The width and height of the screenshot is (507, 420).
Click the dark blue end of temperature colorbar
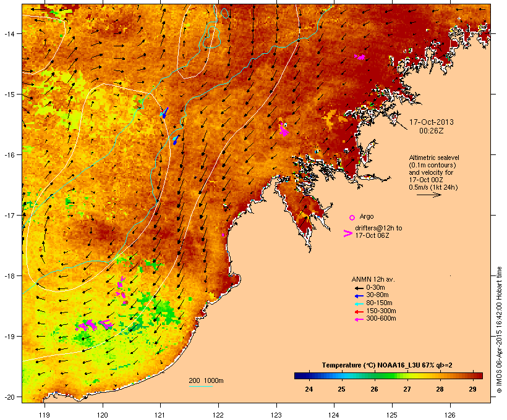299,376
